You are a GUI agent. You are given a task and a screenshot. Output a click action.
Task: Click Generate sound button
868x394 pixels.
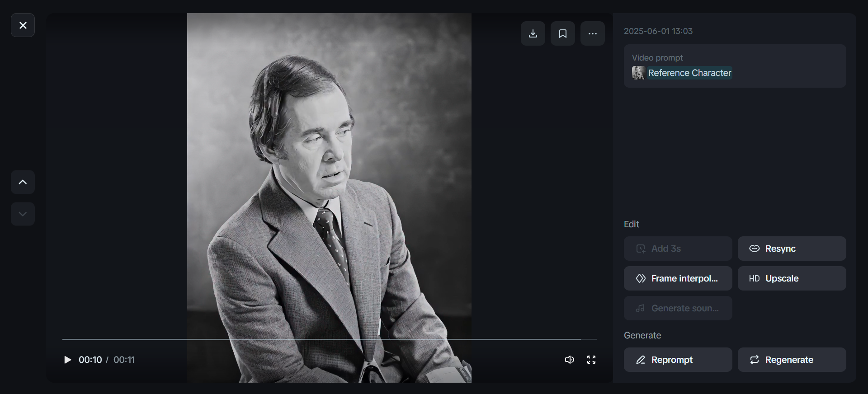678,308
